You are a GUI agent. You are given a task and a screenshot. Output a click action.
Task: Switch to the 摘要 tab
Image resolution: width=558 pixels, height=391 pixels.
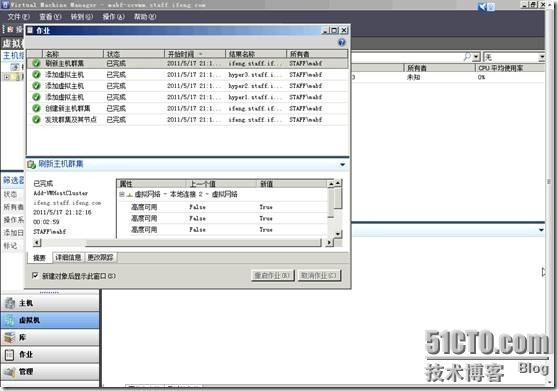tap(40, 258)
